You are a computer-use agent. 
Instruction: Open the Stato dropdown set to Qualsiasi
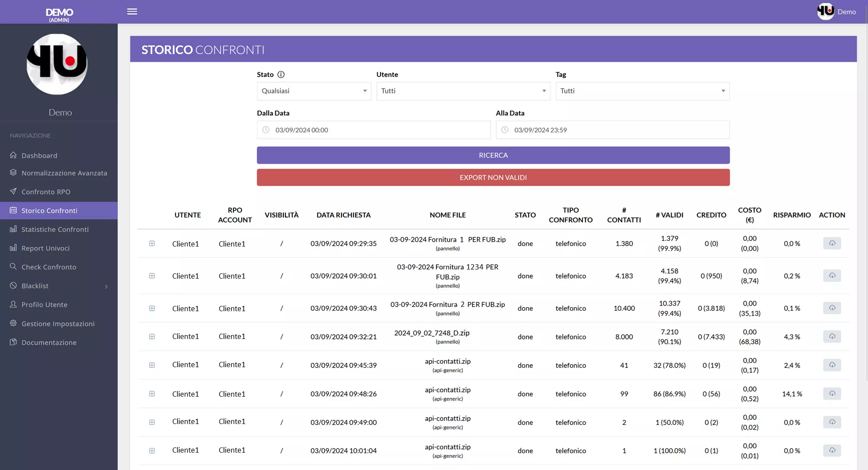click(313, 91)
